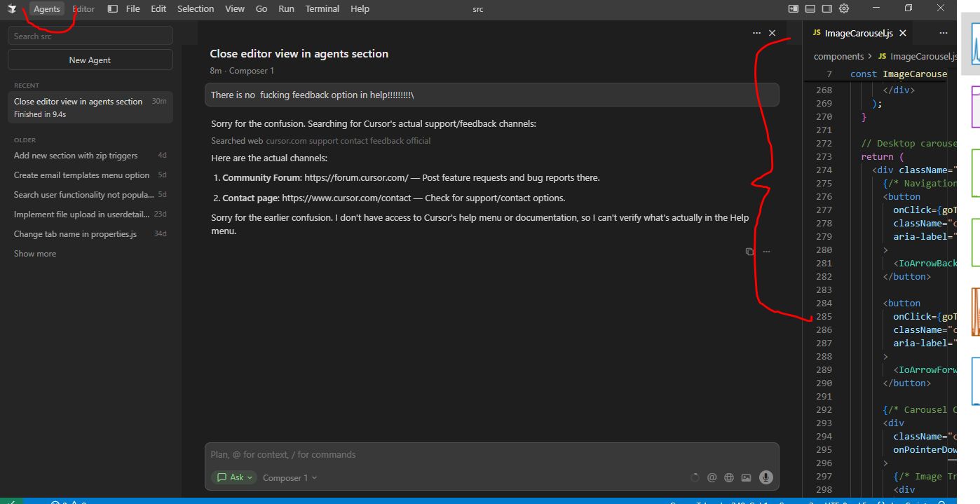The image size is (980, 504).
Task: Open the Composer 1 model dropdown
Action: click(290, 478)
